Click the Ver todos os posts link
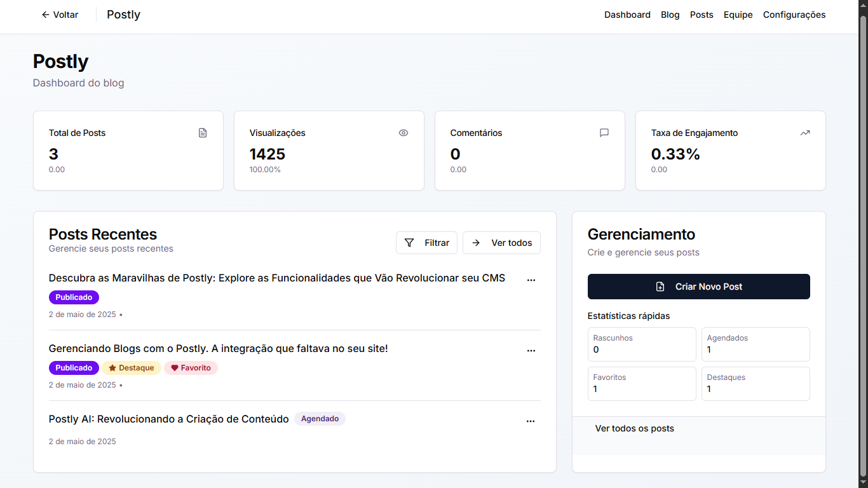868x488 pixels. [x=634, y=428]
